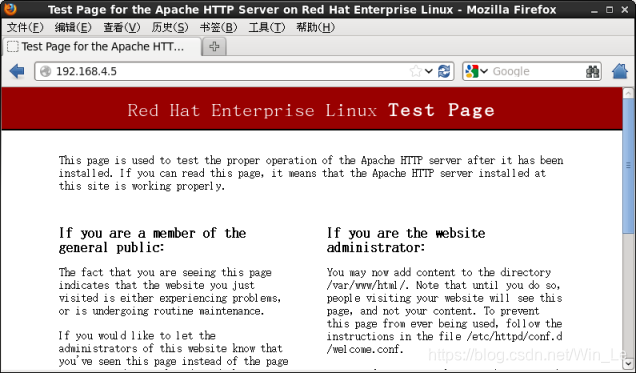Click the site identity globe icon
637x373 pixels.
(46, 71)
